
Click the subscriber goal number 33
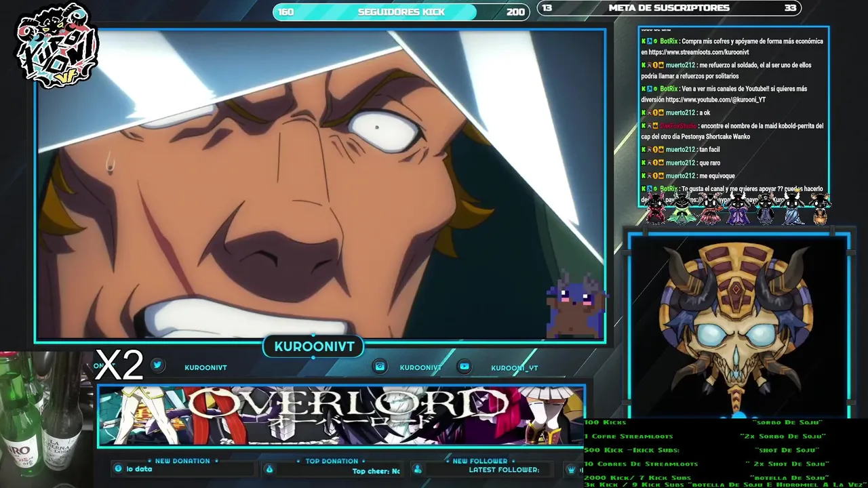click(790, 8)
